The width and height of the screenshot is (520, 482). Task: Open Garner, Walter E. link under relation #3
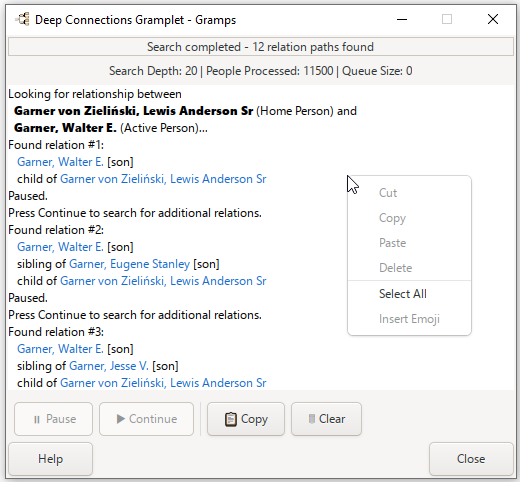point(60,349)
